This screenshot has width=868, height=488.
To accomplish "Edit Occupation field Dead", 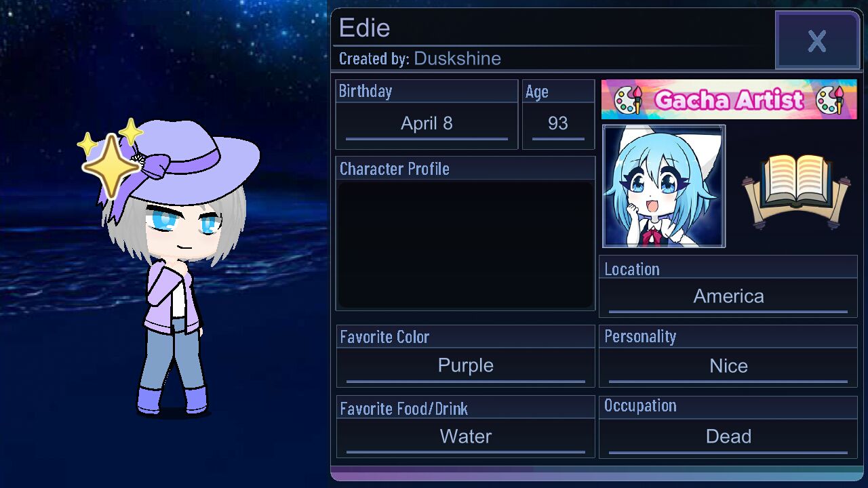I will 728,437.
